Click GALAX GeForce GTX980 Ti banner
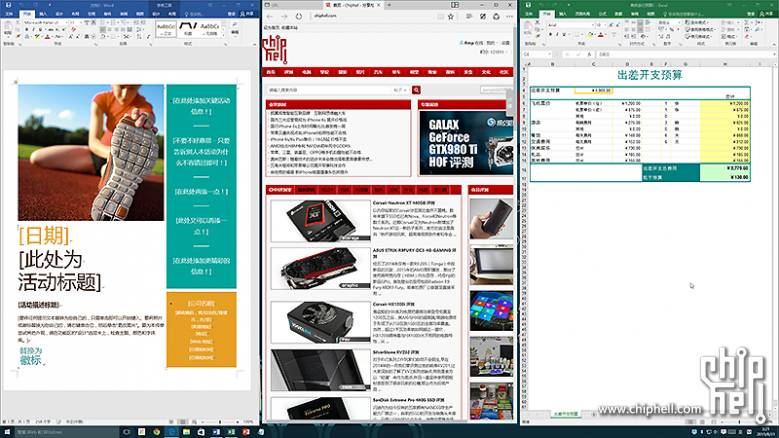 pos(466,143)
